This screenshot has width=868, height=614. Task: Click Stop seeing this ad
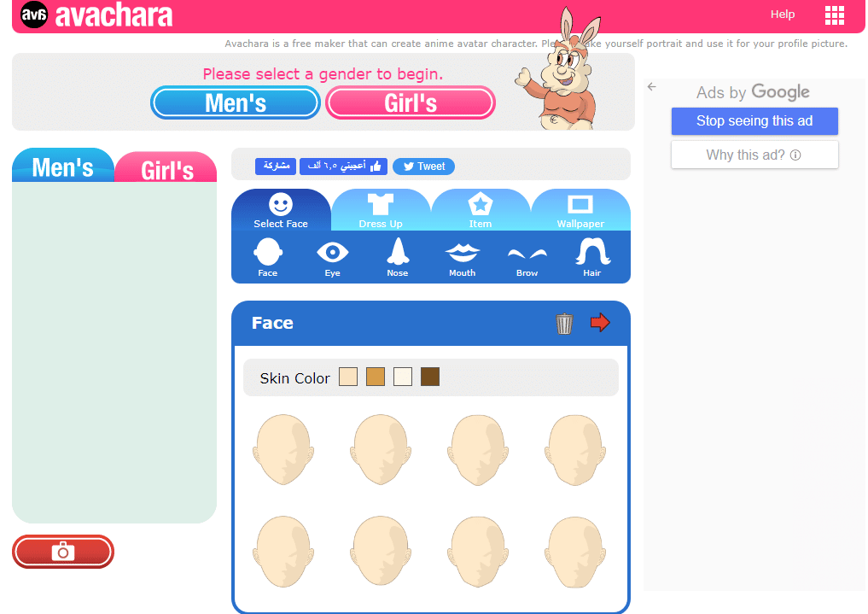coord(754,121)
